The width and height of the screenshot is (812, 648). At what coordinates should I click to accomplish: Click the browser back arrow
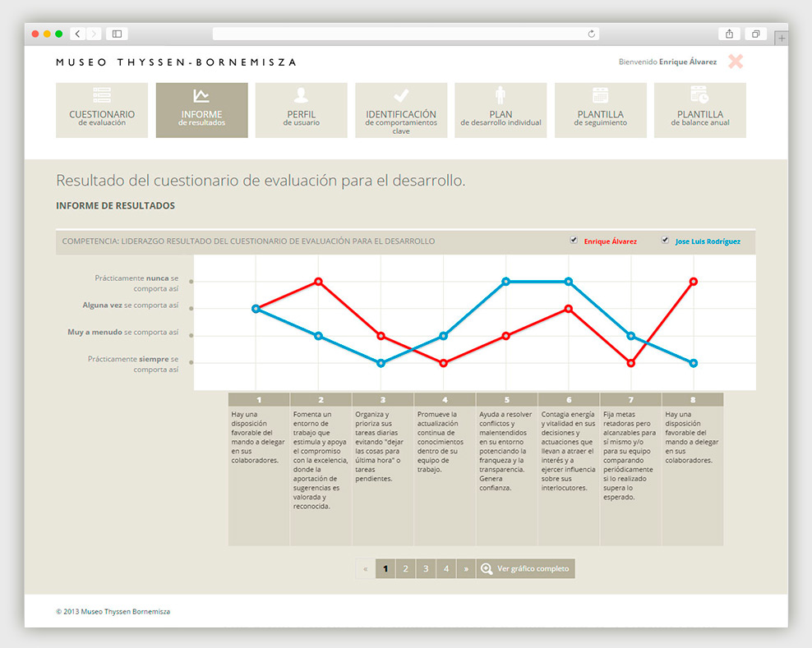coord(78,34)
